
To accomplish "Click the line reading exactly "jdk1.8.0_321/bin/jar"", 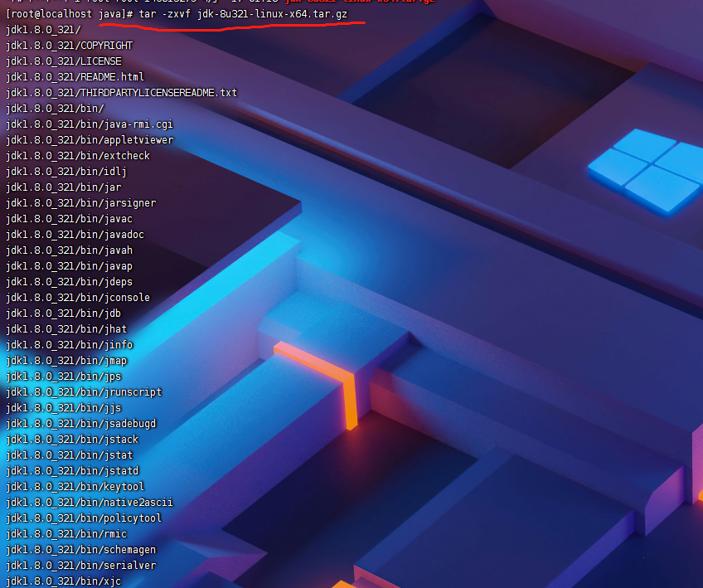I will tap(64, 187).
